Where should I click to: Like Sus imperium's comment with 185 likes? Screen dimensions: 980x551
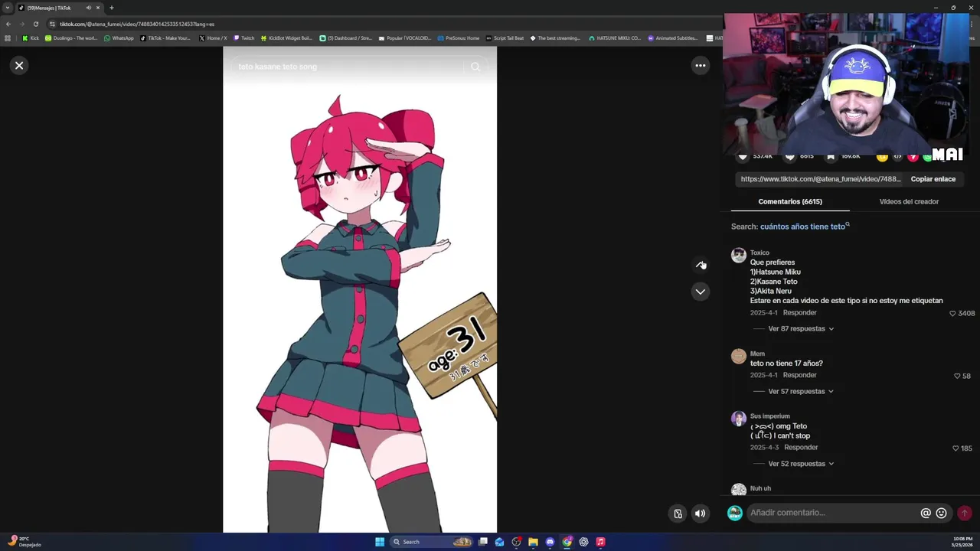pos(955,448)
